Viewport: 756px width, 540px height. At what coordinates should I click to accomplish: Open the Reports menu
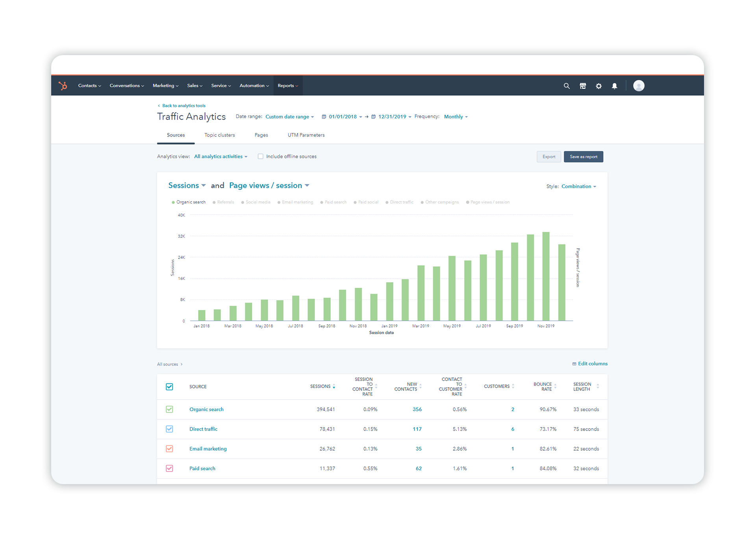coord(288,85)
